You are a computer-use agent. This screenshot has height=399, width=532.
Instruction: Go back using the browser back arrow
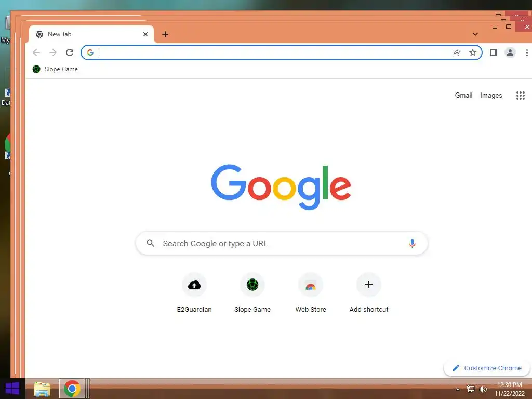36,52
